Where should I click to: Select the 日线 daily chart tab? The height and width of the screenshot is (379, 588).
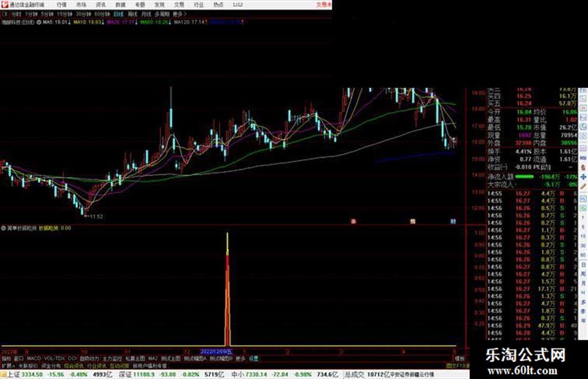[118, 14]
